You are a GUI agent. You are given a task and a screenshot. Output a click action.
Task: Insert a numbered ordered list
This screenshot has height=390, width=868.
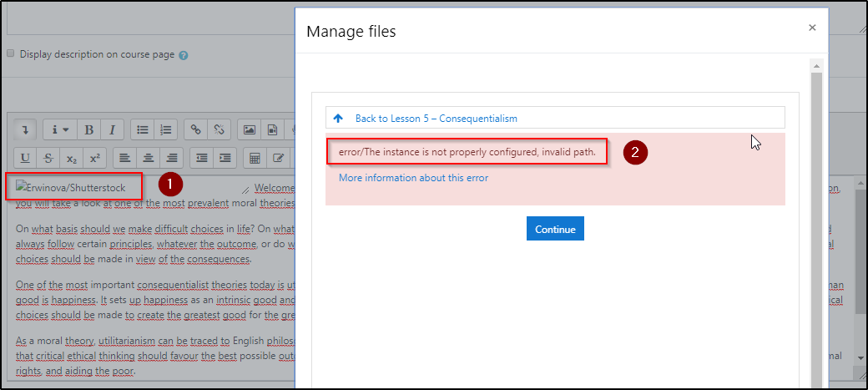pyautogui.click(x=166, y=129)
